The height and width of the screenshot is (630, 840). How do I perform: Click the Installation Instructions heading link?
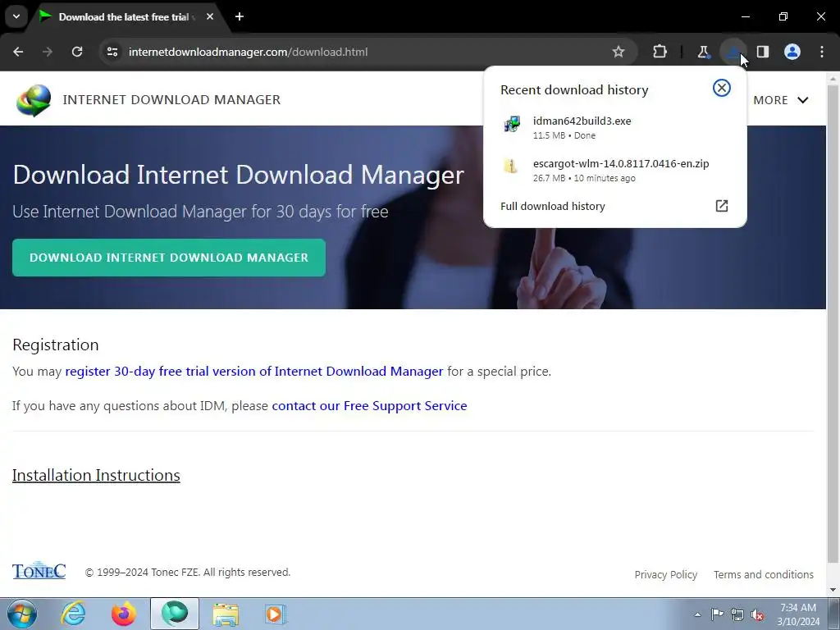(97, 475)
